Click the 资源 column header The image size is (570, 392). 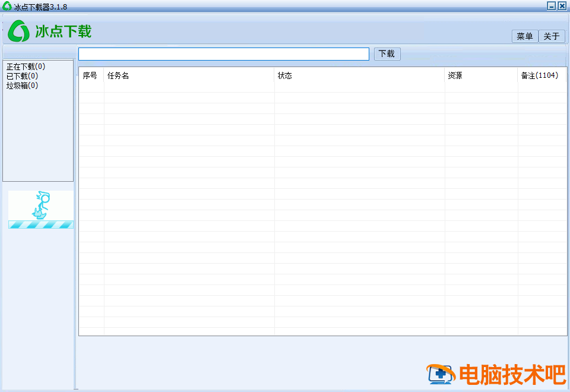click(481, 75)
